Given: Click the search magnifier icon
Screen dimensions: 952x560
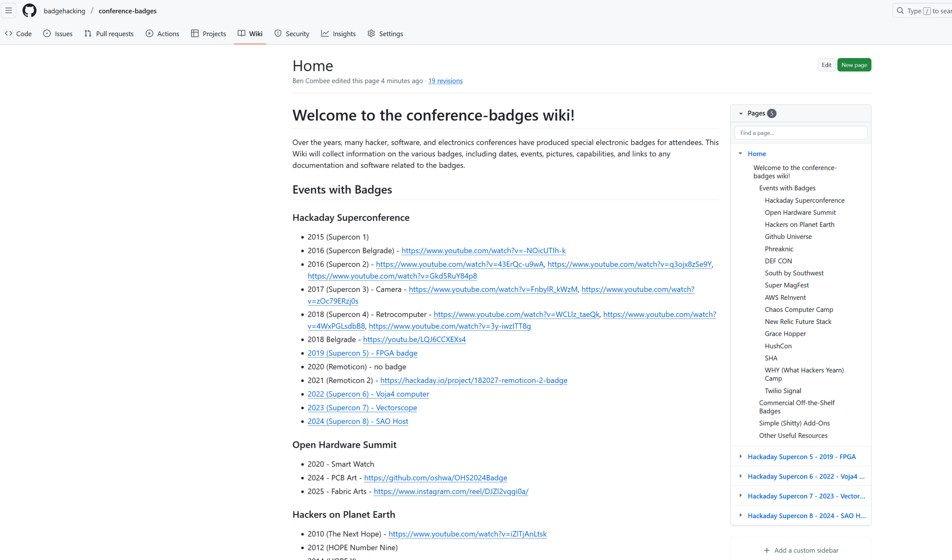Looking at the screenshot, I should pos(900,11).
